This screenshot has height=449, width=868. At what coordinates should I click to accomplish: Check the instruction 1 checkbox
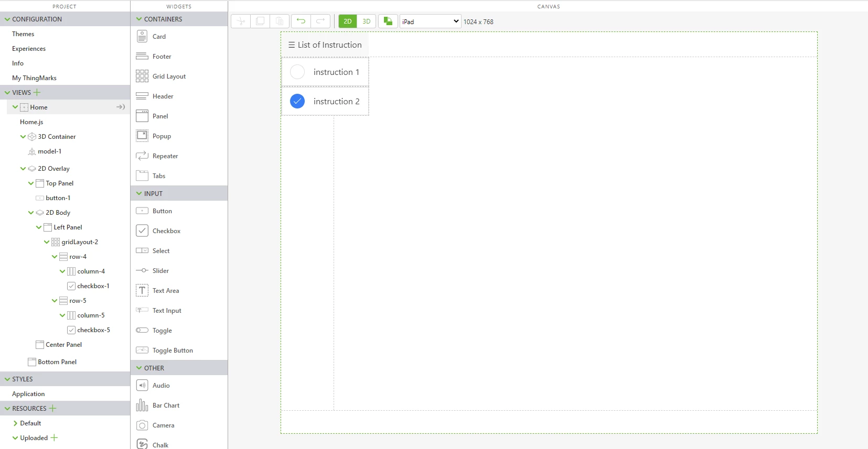[x=297, y=72]
